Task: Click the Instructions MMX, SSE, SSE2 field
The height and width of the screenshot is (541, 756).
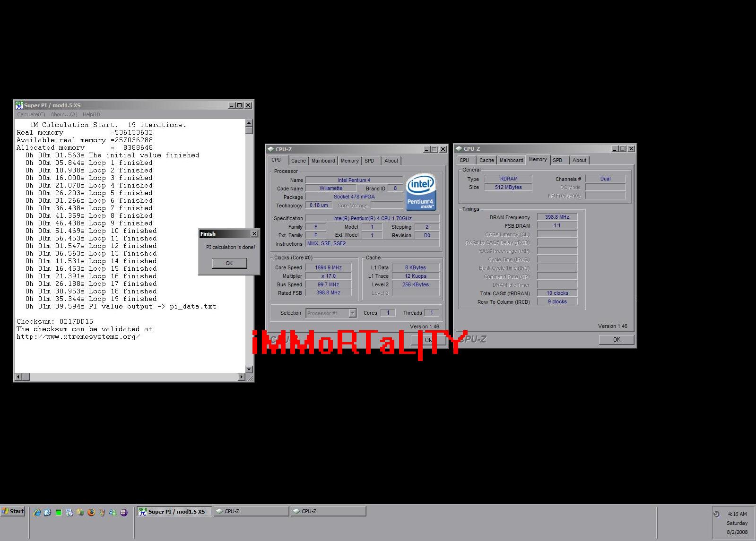Action: (x=372, y=243)
